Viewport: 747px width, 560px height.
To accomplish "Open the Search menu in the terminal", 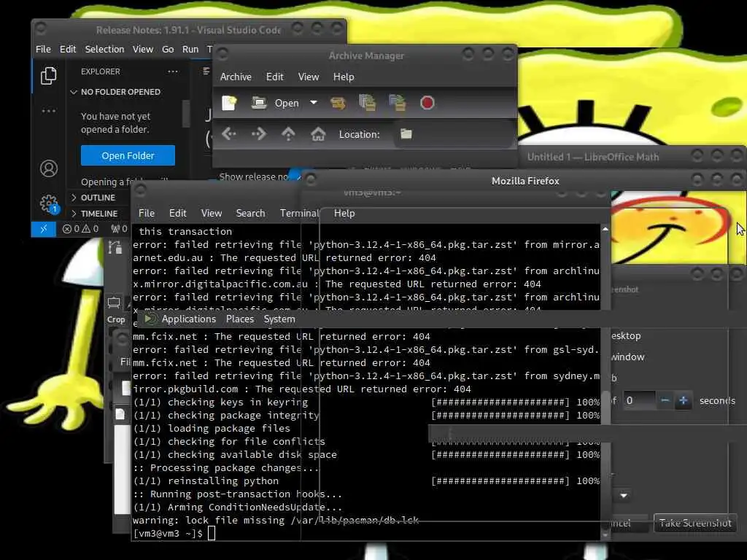I will coord(251,214).
